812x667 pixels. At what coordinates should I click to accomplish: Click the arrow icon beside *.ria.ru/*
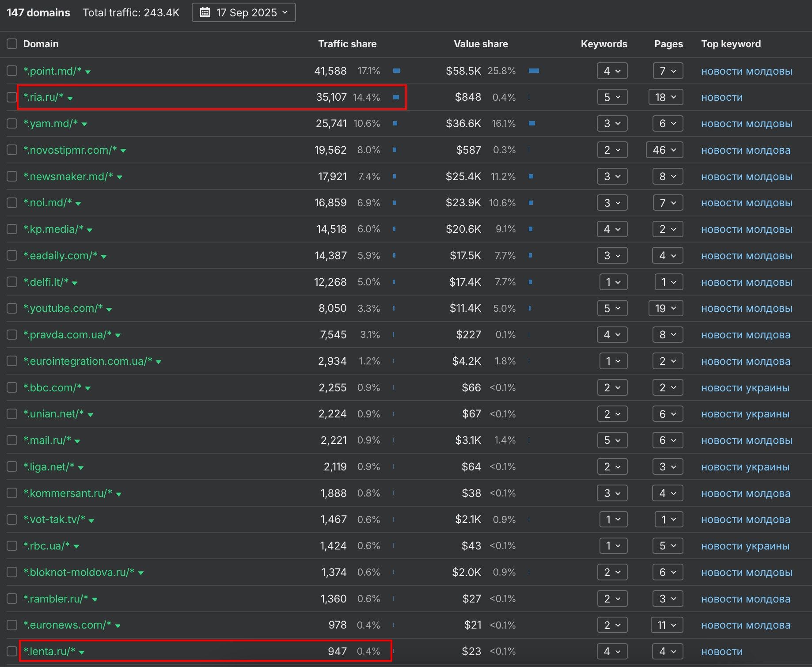pyautogui.click(x=70, y=99)
